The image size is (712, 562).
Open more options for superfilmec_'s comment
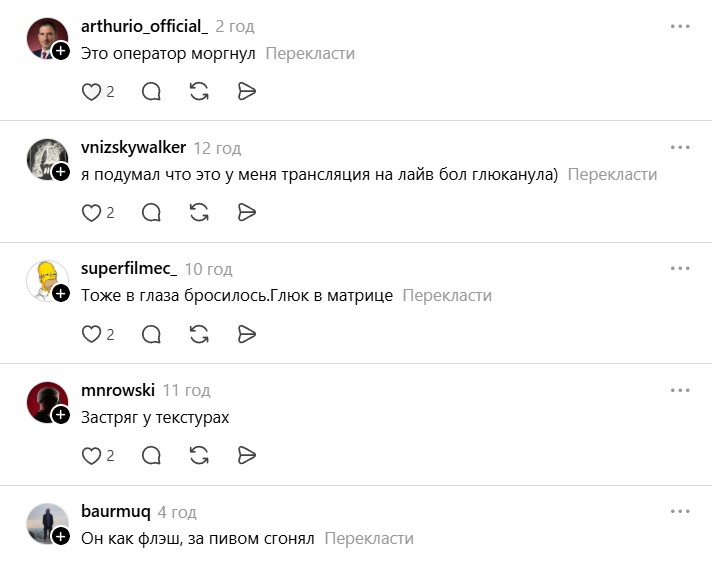pyautogui.click(x=680, y=269)
